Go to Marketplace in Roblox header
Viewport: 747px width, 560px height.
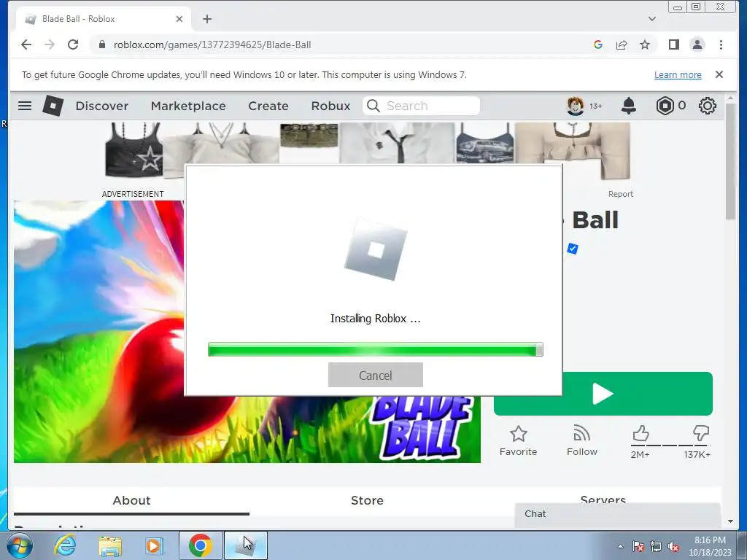[x=188, y=106]
